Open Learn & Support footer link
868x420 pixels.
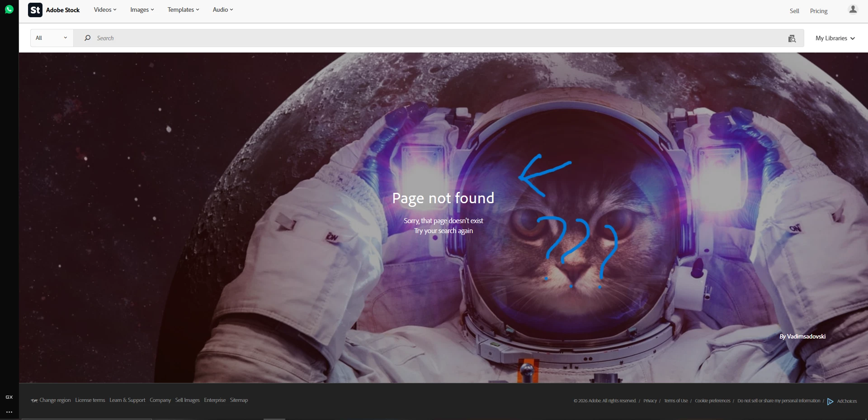tap(127, 400)
